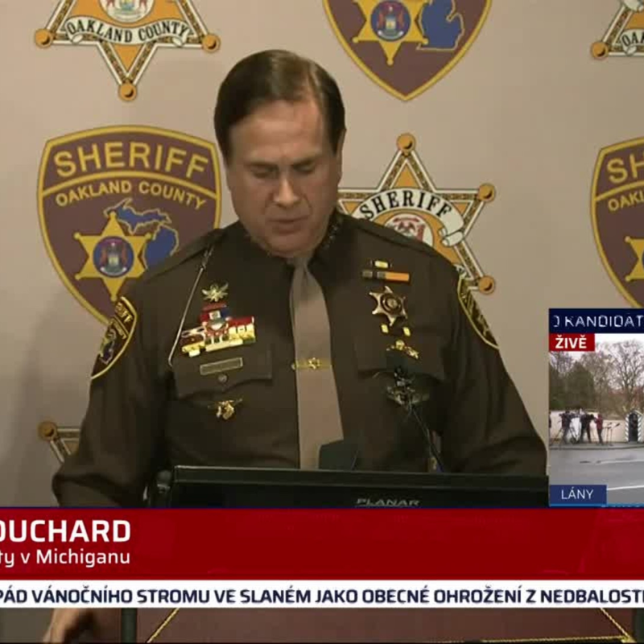Select the LÁNY location label
644x644 pixels.
tap(577, 494)
